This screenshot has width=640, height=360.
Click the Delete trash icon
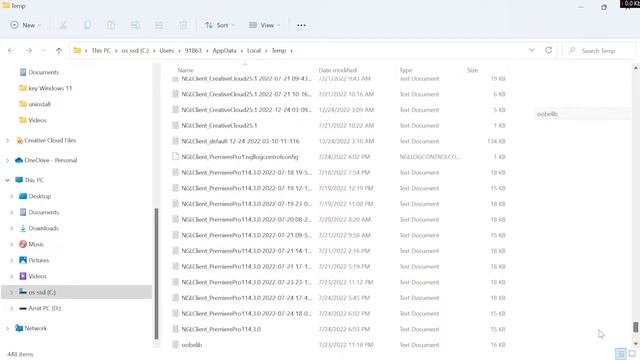point(183,25)
